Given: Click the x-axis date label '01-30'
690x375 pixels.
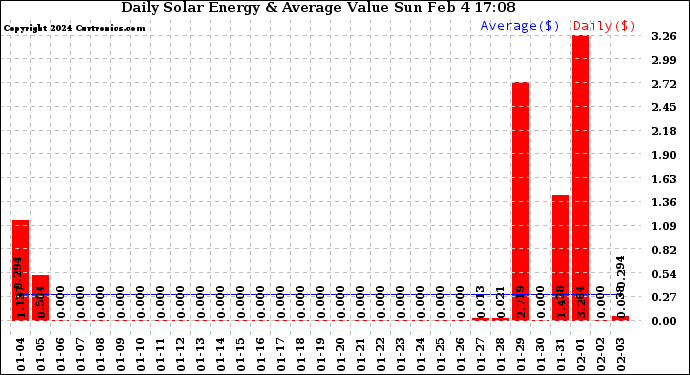Looking at the screenshot, I should tap(541, 355).
